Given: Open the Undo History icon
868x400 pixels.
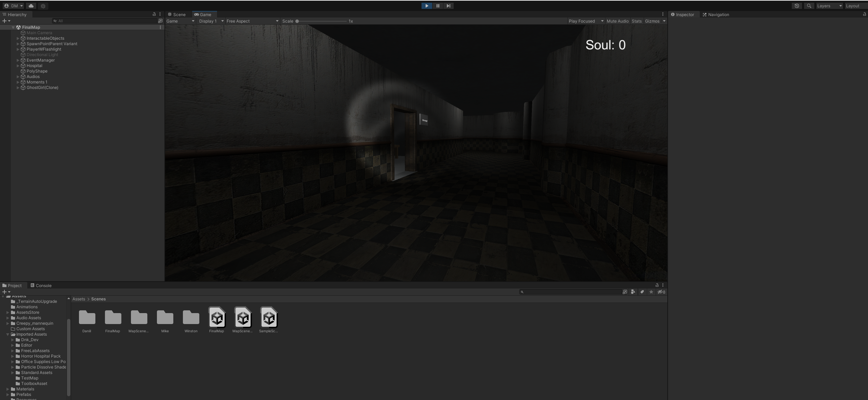Looking at the screenshot, I should (x=797, y=6).
